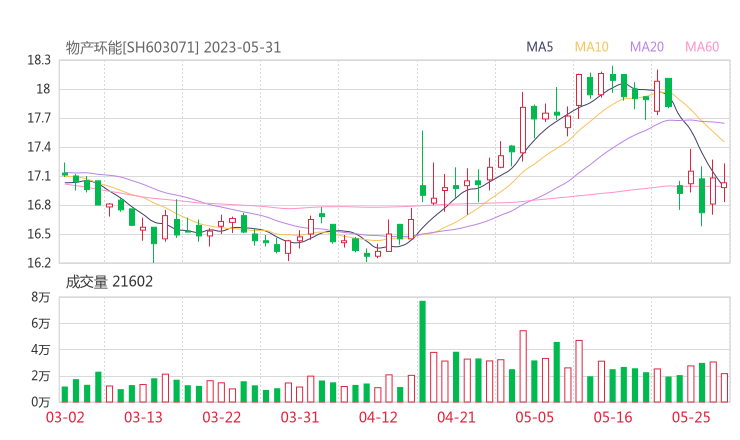Click the 03-02 date label
740x440 pixels.
[x=65, y=417]
